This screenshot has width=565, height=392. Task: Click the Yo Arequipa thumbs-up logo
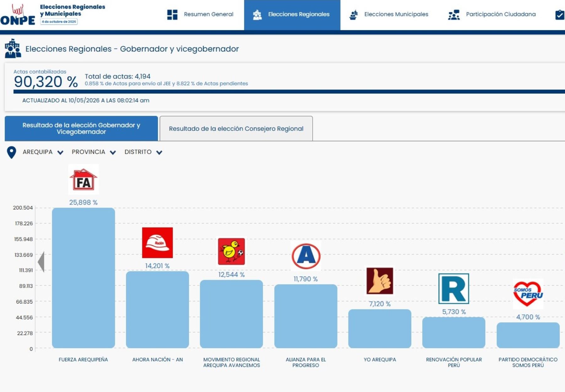tap(380, 281)
